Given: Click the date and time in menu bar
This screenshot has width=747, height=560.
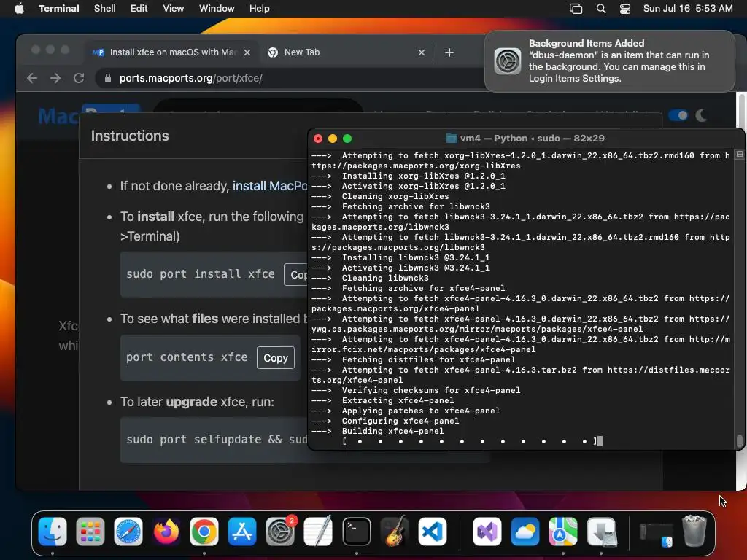Looking at the screenshot, I should coord(687,8).
